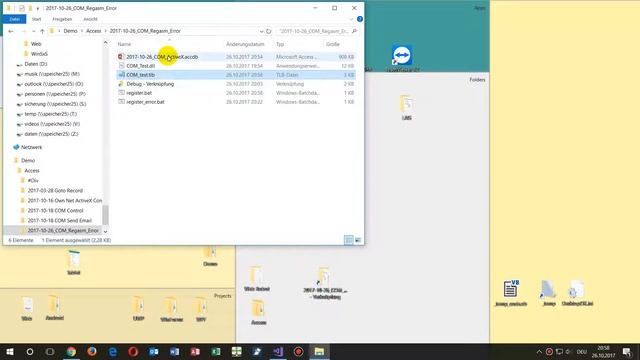Click the Properties quick access icon
This screenshot has height=360, width=640.
coord(22,8)
